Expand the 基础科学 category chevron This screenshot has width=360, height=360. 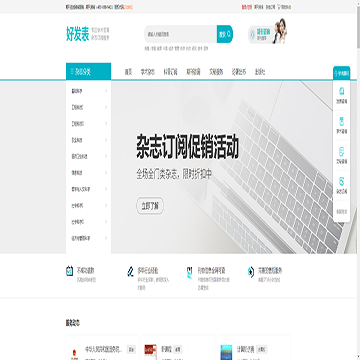coord(106,91)
